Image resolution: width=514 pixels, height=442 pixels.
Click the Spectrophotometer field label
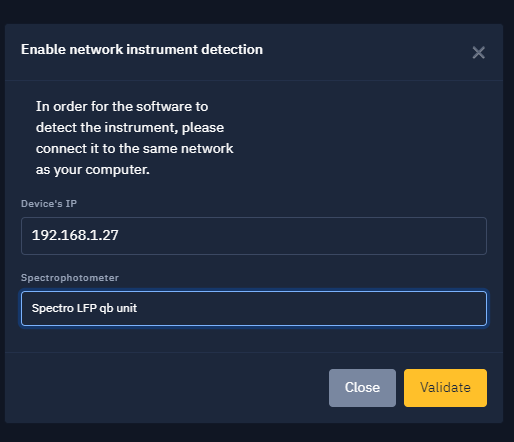[70, 278]
